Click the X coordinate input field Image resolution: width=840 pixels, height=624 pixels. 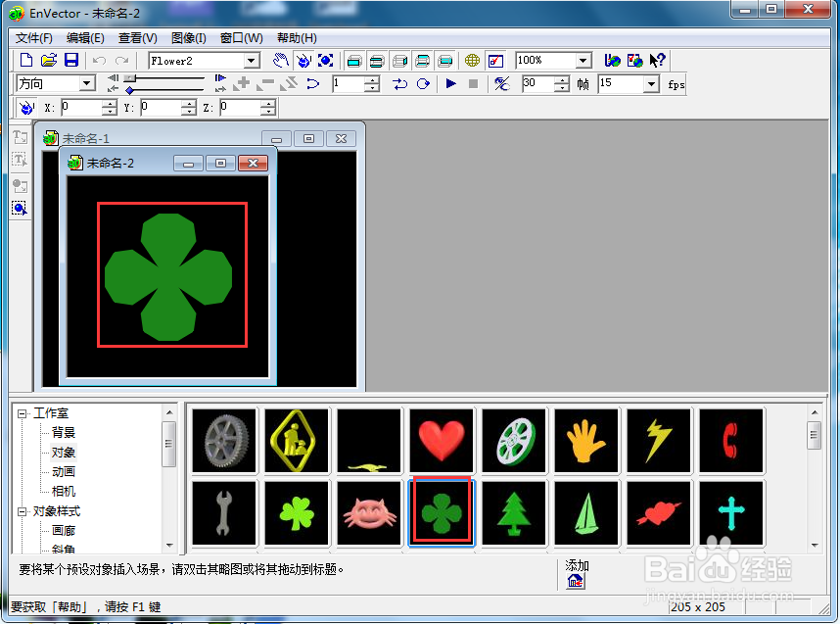(81, 107)
